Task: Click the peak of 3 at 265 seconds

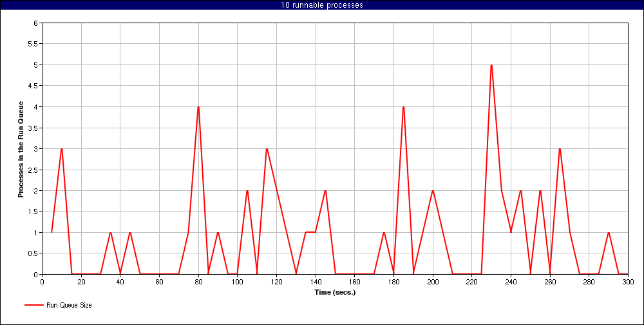Action: pos(560,148)
